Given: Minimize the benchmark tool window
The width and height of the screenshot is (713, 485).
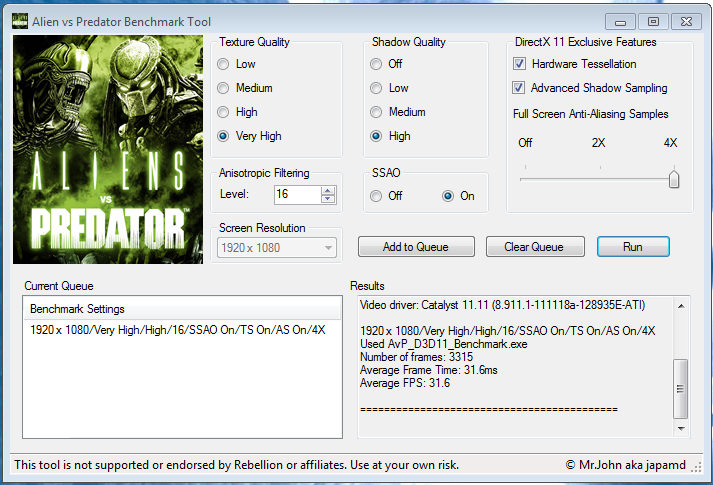Looking at the screenshot, I should pos(620,21).
